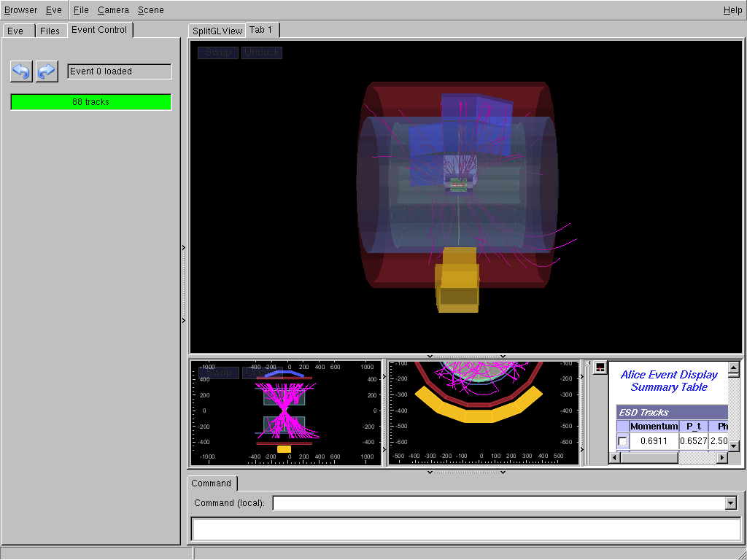Switch to the SplitGLView tab
Image resolution: width=747 pixels, height=560 pixels.
pyautogui.click(x=217, y=31)
